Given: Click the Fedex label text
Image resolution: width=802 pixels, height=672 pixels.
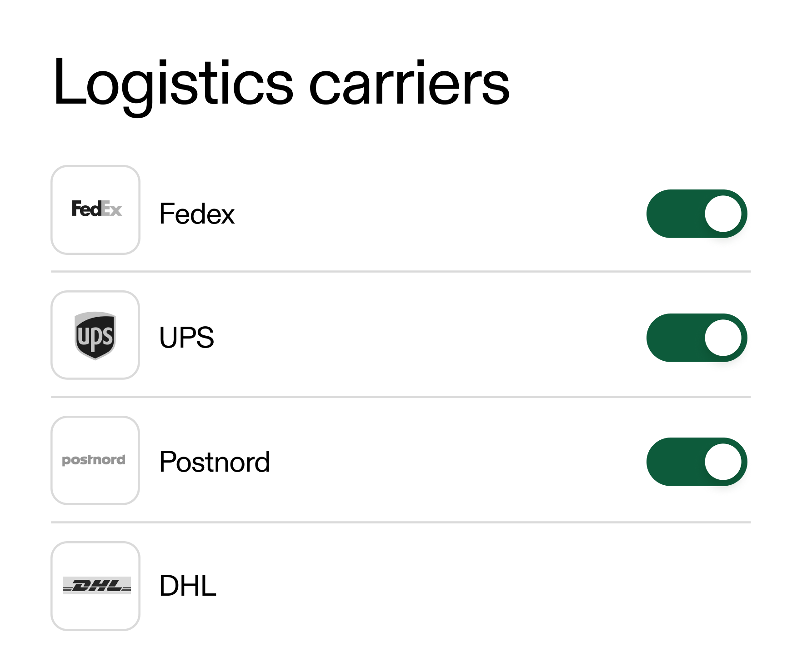Looking at the screenshot, I should (196, 214).
